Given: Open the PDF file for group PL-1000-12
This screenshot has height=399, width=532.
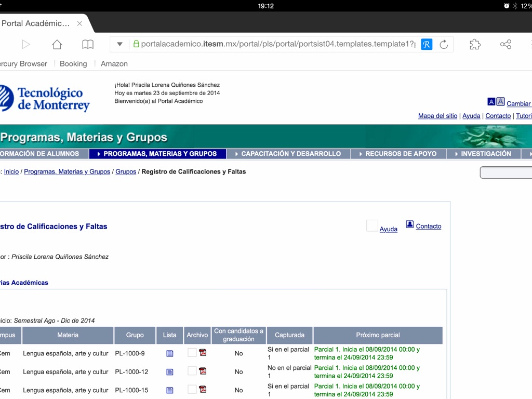Looking at the screenshot, I should coord(203,371).
